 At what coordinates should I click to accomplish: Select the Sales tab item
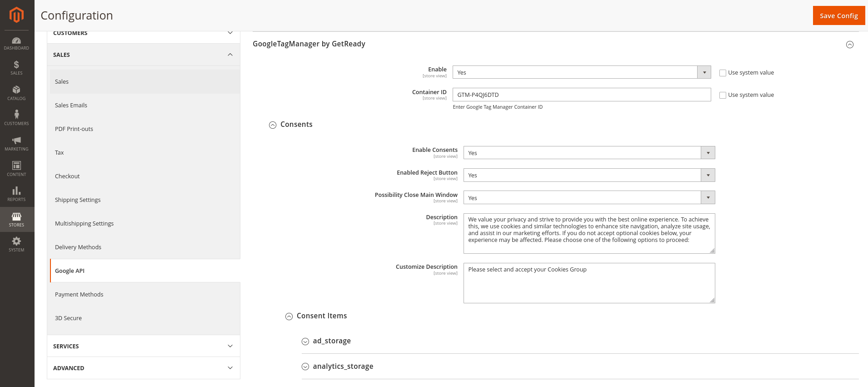point(145,81)
